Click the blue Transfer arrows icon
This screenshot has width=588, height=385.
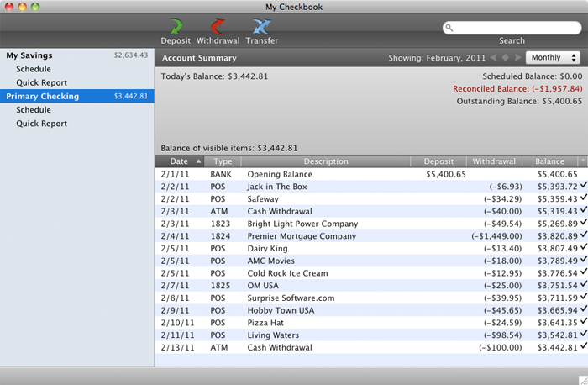262,27
